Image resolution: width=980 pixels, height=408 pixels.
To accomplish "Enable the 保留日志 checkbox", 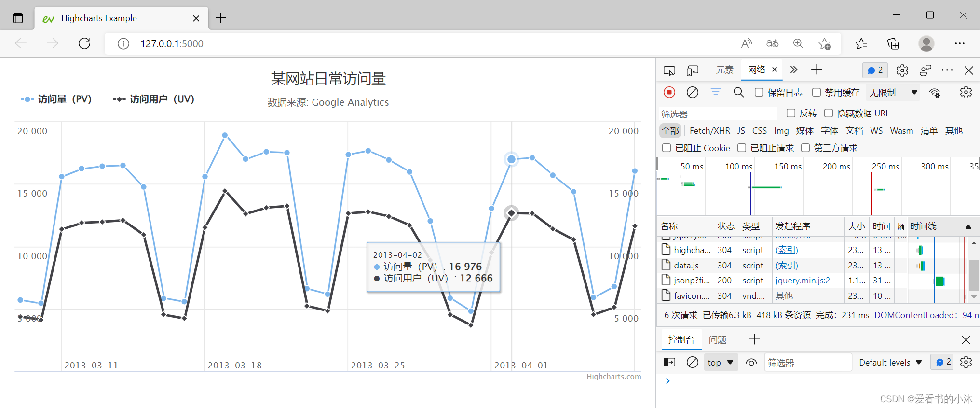I will pyautogui.click(x=759, y=92).
